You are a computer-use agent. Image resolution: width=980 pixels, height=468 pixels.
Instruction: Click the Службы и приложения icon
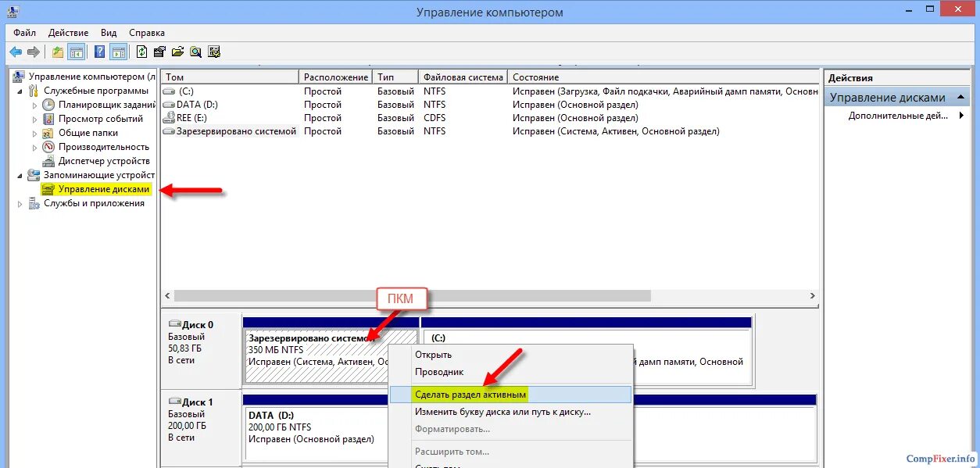(x=34, y=203)
